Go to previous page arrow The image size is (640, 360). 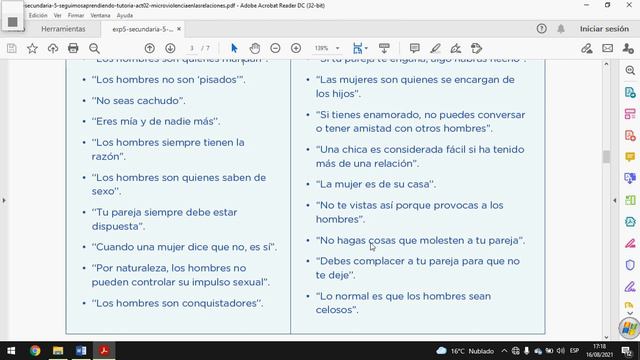[x=150, y=49]
